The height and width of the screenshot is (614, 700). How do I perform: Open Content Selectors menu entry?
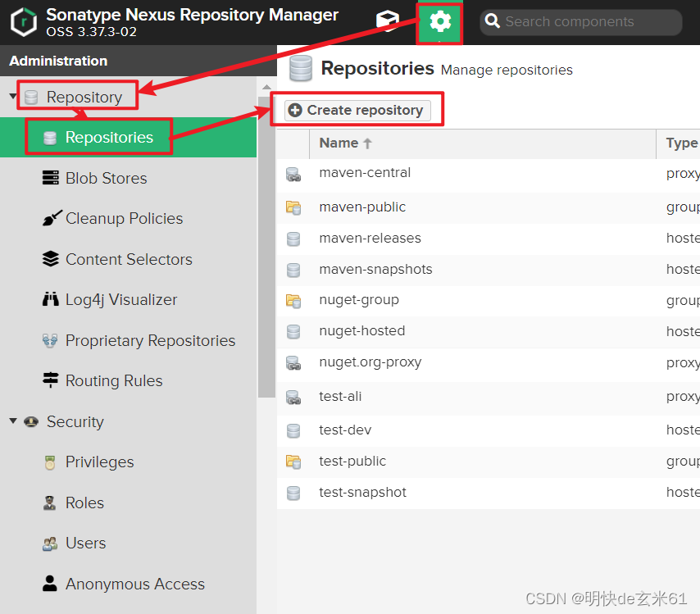coord(129,259)
